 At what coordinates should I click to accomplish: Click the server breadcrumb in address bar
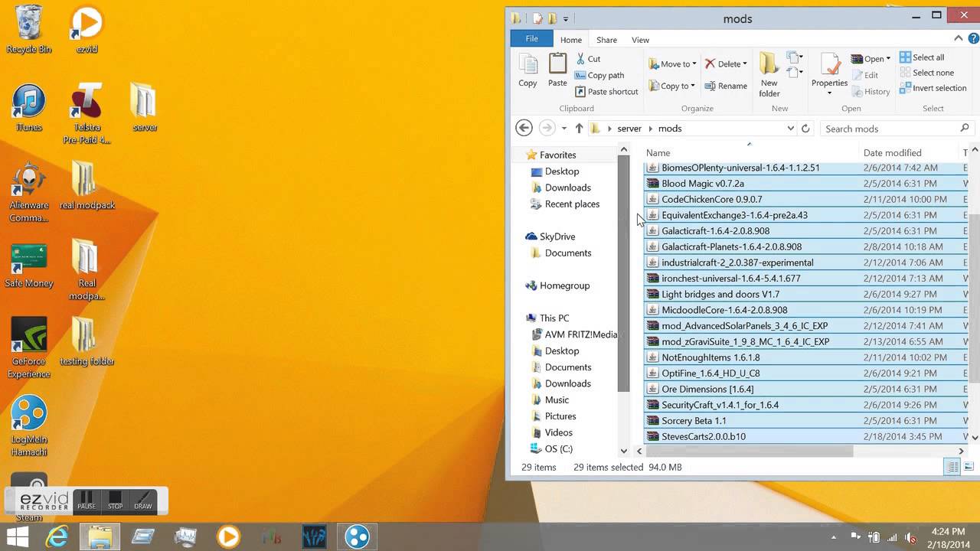click(629, 129)
